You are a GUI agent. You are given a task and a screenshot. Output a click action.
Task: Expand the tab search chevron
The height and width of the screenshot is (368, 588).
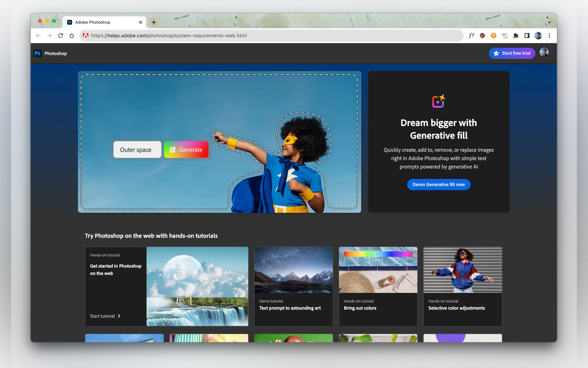coord(549,22)
